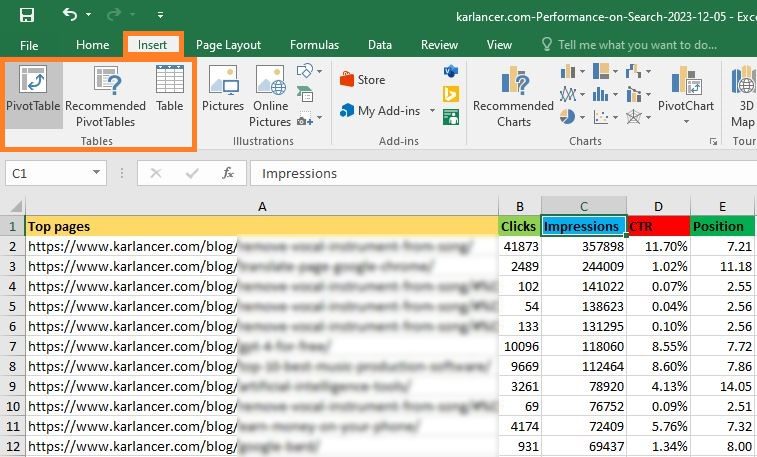Go to the Formulas tab

(x=314, y=45)
